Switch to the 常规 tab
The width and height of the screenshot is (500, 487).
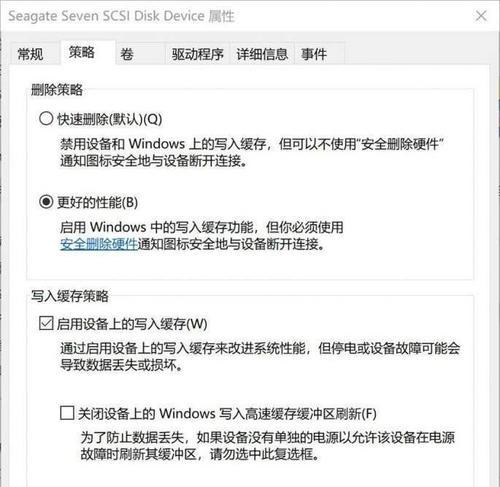coord(30,54)
